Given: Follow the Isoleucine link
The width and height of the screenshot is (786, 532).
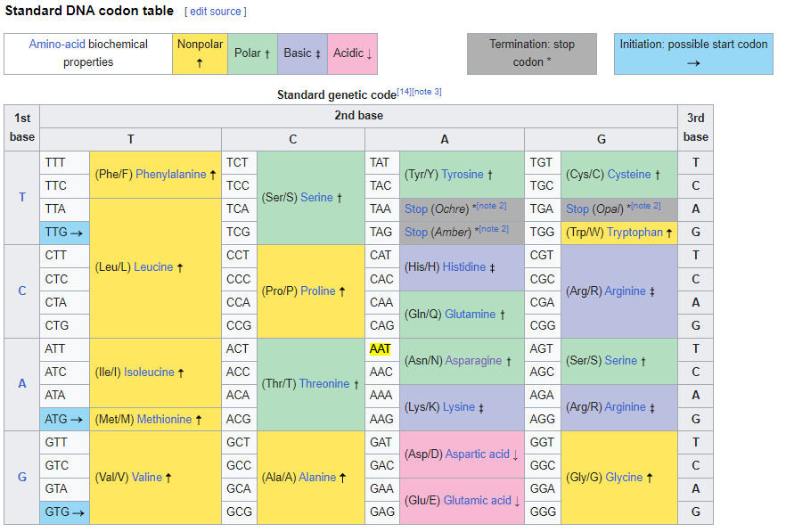Looking at the screenshot, I should 149,372.
